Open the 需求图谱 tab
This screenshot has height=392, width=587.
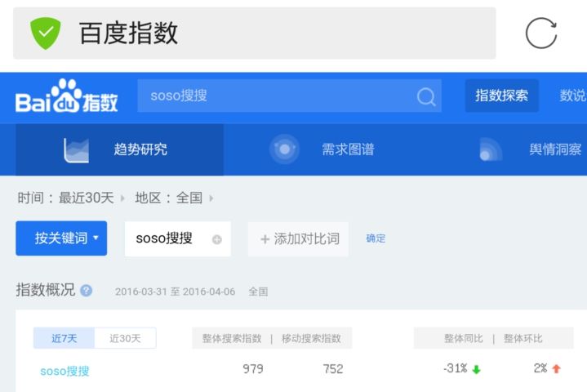coord(348,149)
